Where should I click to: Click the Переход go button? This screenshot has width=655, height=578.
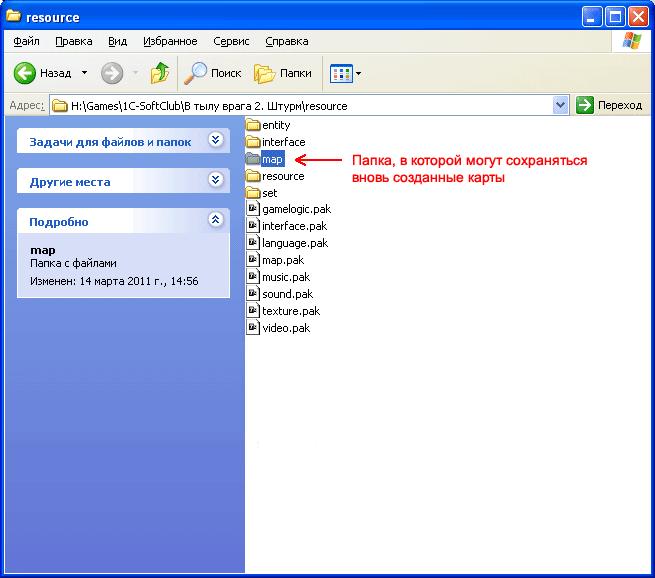pyautogui.click(x=609, y=105)
